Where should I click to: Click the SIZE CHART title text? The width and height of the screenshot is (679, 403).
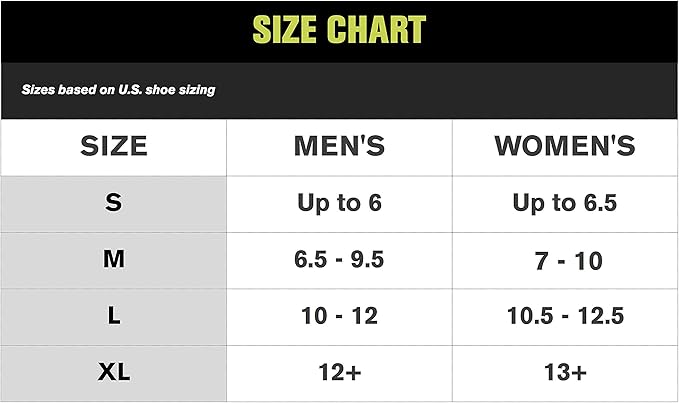[339, 30]
